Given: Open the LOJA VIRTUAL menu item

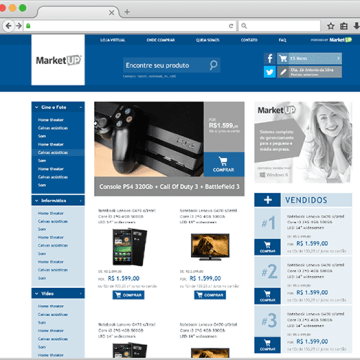Looking at the screenshot, I should 113,40.
